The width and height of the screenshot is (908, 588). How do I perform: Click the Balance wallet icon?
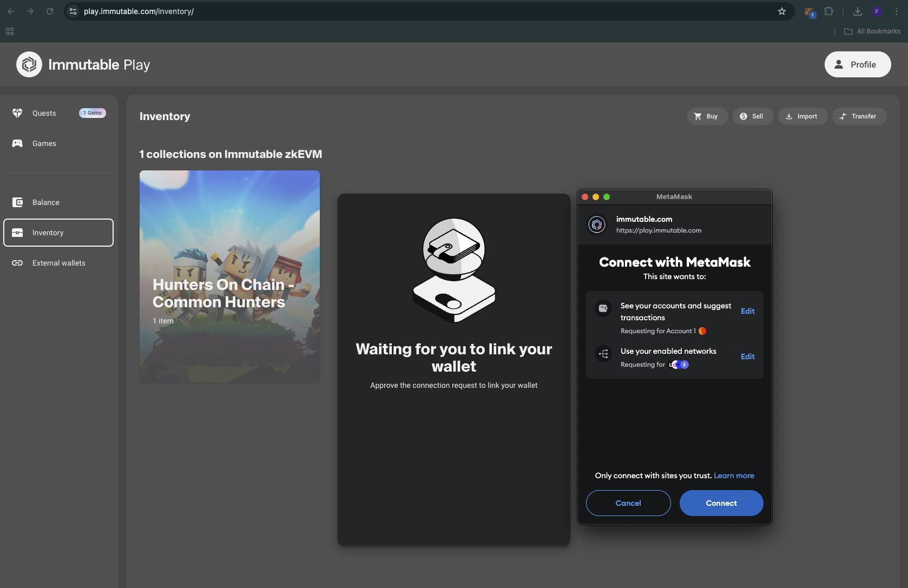pos(17,202)
